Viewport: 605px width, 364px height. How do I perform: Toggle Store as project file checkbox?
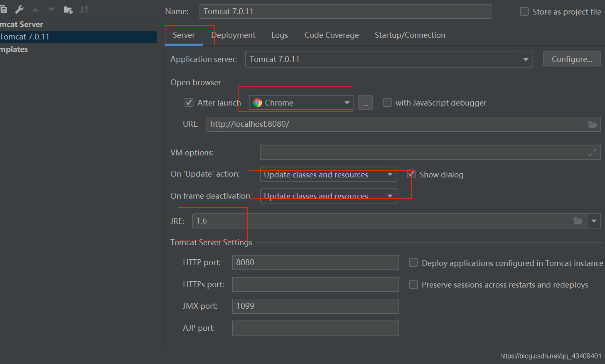pos(524,12)
